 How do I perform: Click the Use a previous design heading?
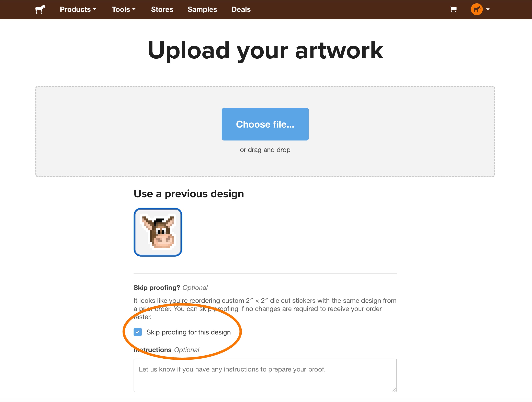pos(189,194)
